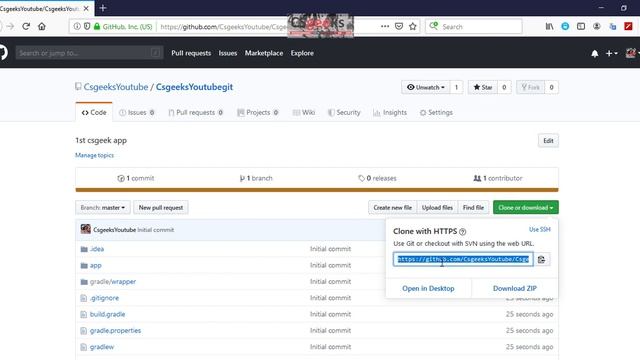640x360 pixels.
Task: Click the help icon beside Clone with HTTPS
Action: pyautogui.click(x=462, y=232)
